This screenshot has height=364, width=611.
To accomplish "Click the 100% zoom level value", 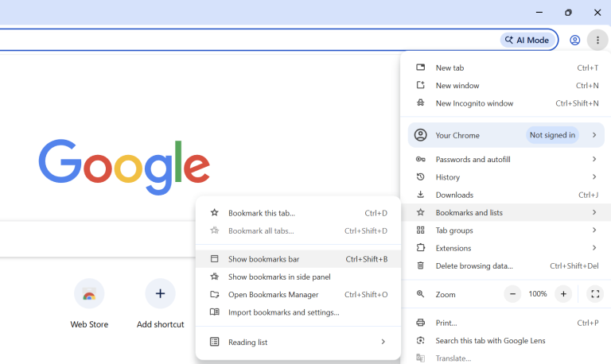I will [x=538, y=294].
